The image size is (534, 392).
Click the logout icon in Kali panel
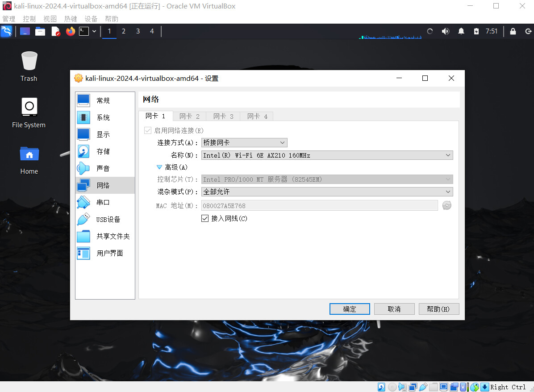[528, 31]
